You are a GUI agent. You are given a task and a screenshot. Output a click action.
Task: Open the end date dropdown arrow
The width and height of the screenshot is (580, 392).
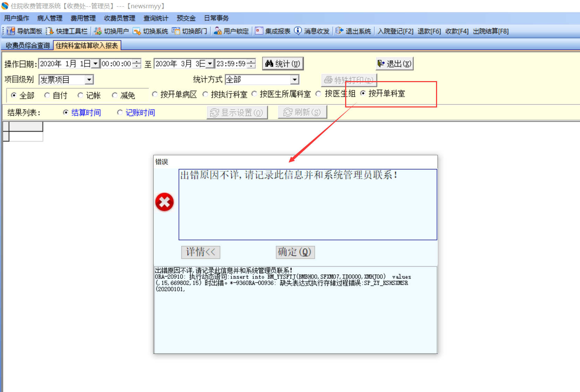pyautogui.click(x=210, y=64)
